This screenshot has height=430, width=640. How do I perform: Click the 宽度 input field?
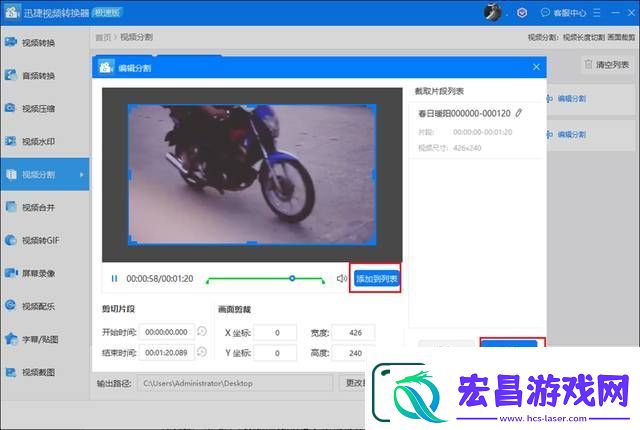[353, 332]
